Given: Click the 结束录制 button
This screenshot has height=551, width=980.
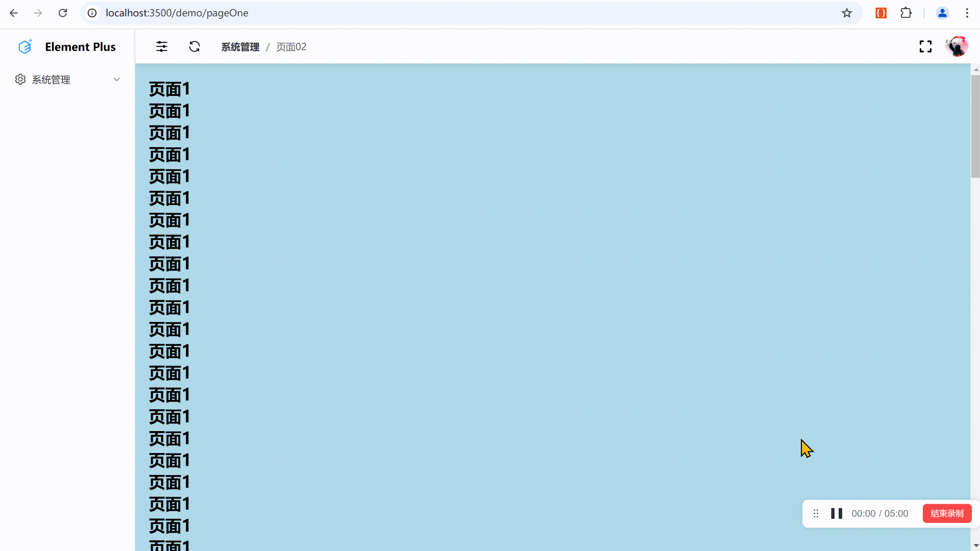Looking at the screenshot, I should click(947, 513).
